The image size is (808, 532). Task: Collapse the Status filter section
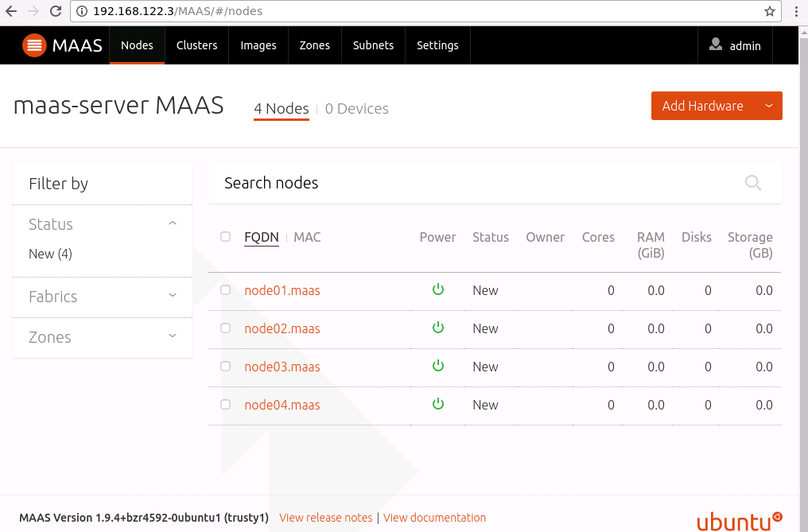tap(173, 223)
